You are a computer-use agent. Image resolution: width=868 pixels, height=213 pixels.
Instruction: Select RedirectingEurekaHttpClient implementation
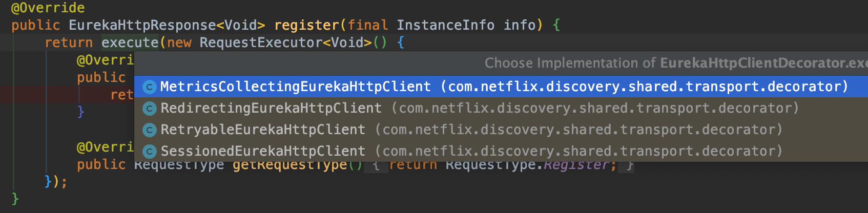(x=501, y=108)
